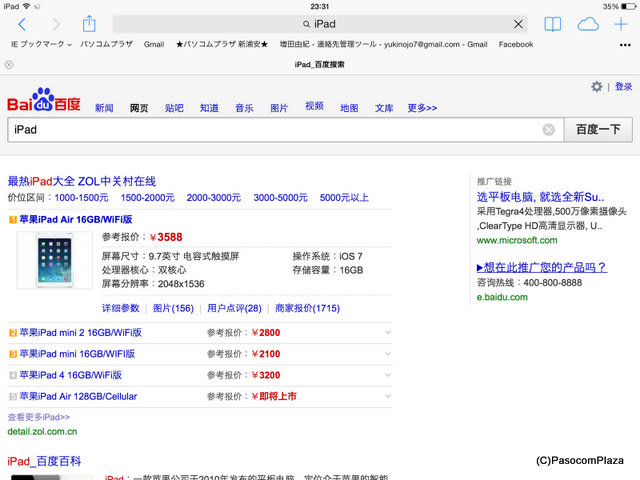
Task: Show more bookmarks via ellipsis icon
Action: [x=625, y=45]
